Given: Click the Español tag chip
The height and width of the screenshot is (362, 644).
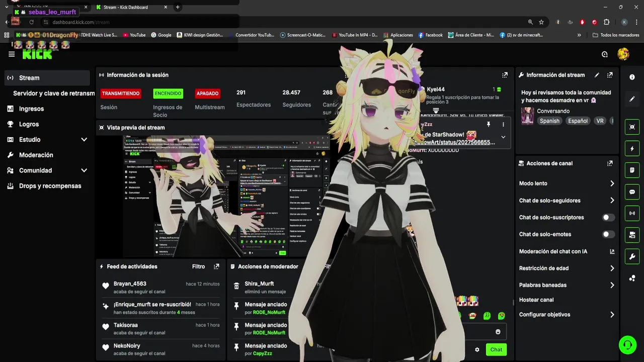Looking at the screenshot, I should pyautogui.click(x=578, y=121).
